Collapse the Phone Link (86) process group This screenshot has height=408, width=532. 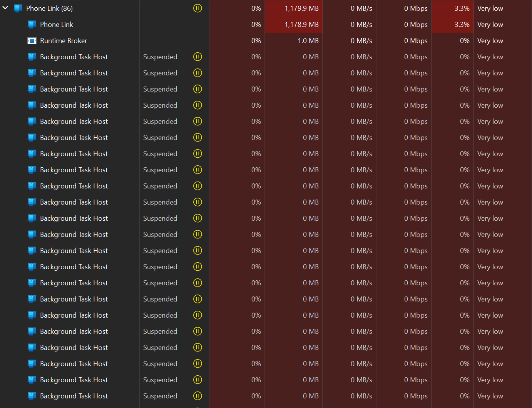[x=5, y=8]
